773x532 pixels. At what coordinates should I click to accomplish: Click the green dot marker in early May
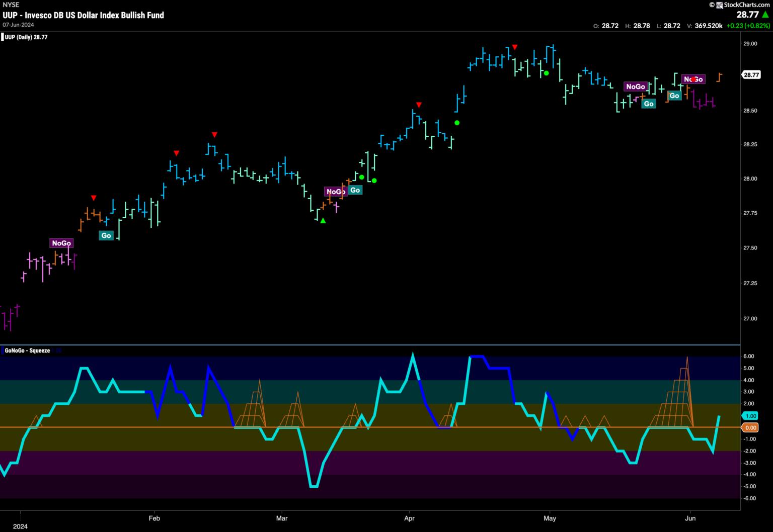click(x=546, y=73)
